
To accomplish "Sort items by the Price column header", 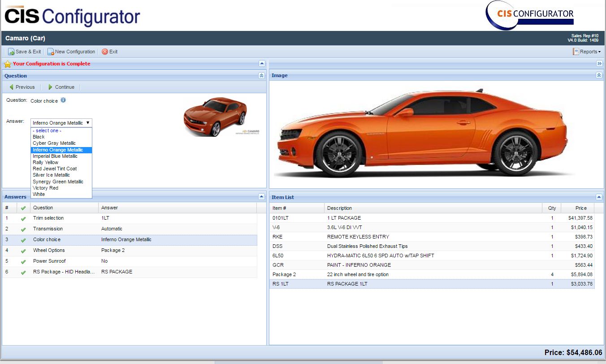I will pos(580,208).
